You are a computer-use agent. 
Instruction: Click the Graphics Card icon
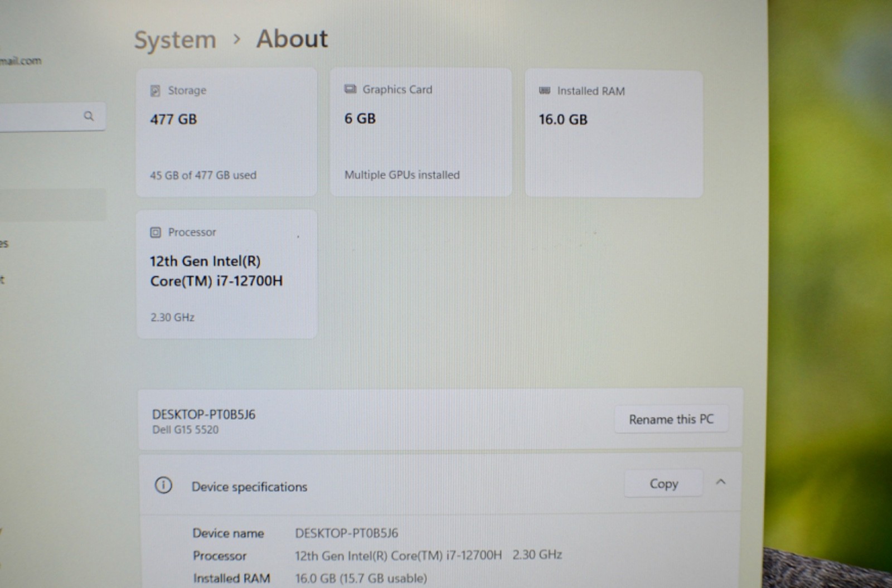[x=350, y=89]
